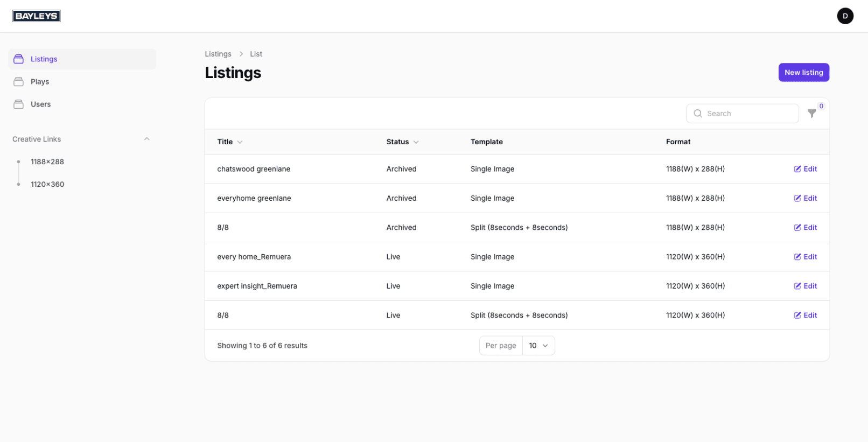Click the filter funnel icon

click(811, 113)
